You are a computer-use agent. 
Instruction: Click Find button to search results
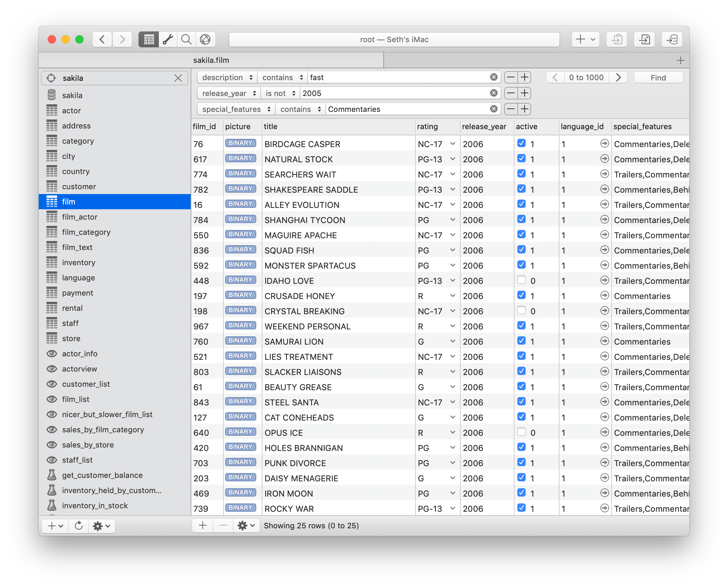(658, 77)
